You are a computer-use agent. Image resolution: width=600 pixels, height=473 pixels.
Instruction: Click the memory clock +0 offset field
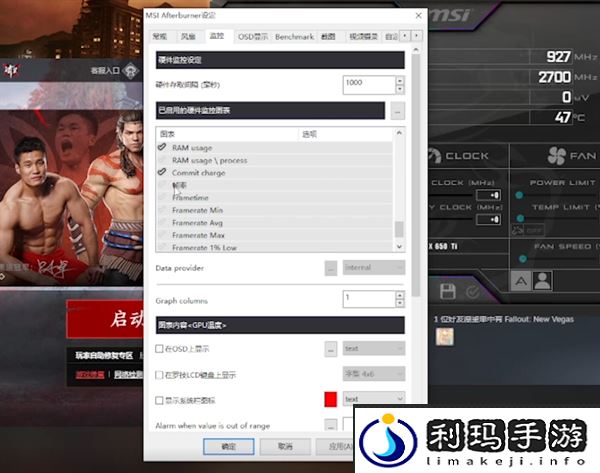click(x=488, y=219)
